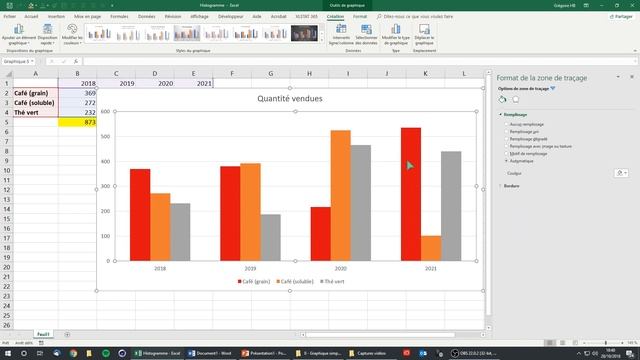Switch to PowerPoint Présentation1 in taskbar
This screenshot has width=640, height=360.
click(264, 353)
